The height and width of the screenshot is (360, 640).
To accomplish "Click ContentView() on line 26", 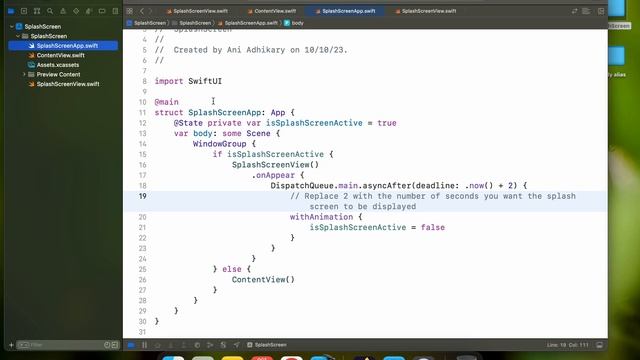I will [263, 280].
